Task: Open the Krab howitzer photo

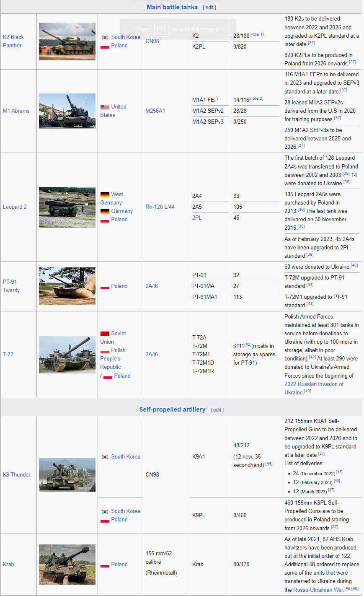Action: [x=67, y=564]
